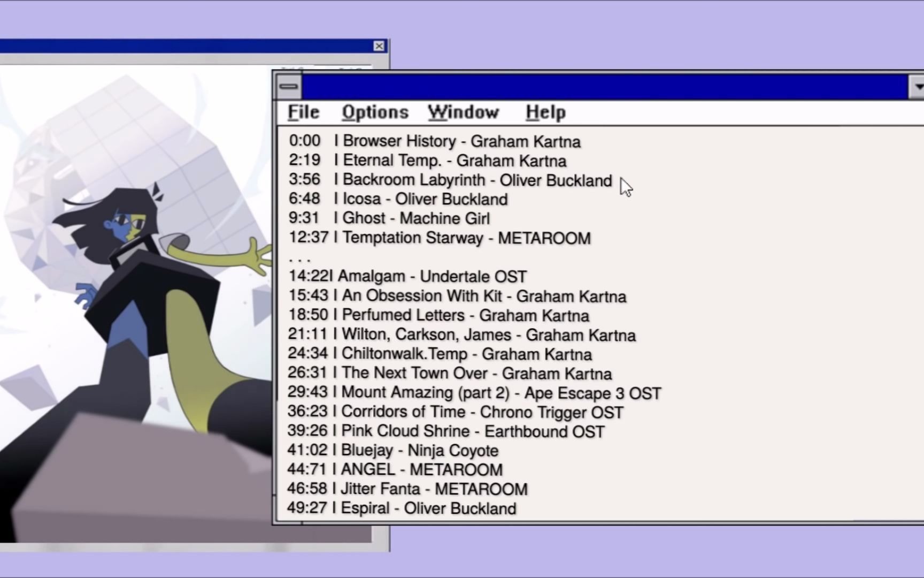This screenshot has width=924, height=578.
Task: Select track The Next Town Over
Action: (450, 373)
